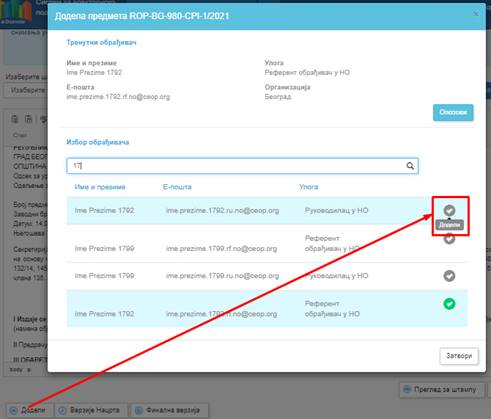Open Финална верзија in bottom toolbar
Screen dimensions: 491x419
tap(169, 410)
